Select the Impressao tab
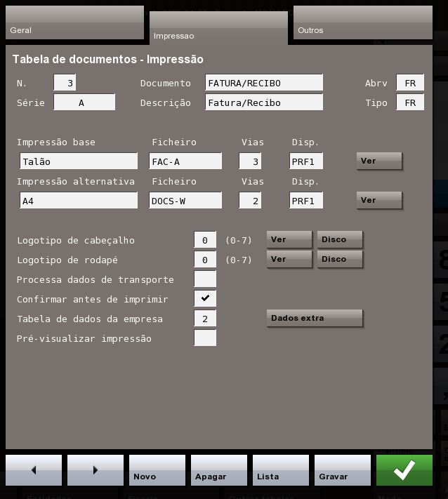The height and width of the screenshot is (499, 448). coord(218,29)
